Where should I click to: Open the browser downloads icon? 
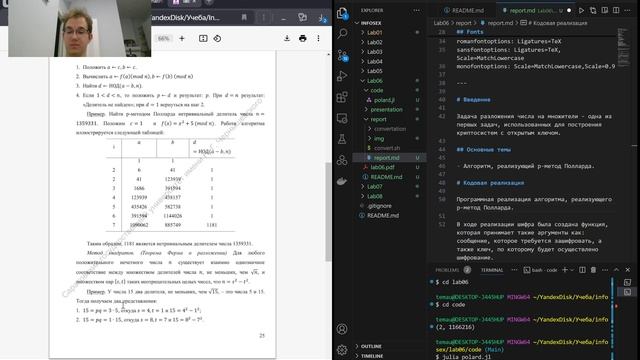click(322, 18)
